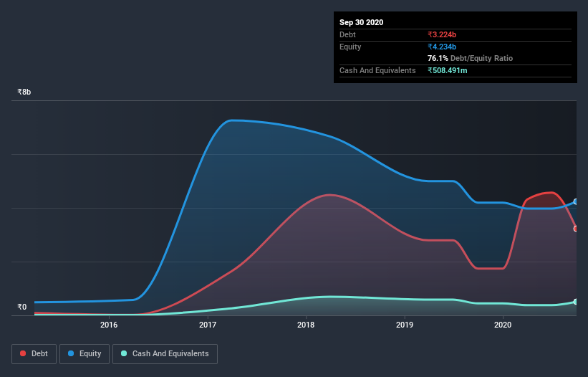Screen dimensions: 588x377
Task: Toggle the Debt legend button
Action: click(x=34, y=354)
